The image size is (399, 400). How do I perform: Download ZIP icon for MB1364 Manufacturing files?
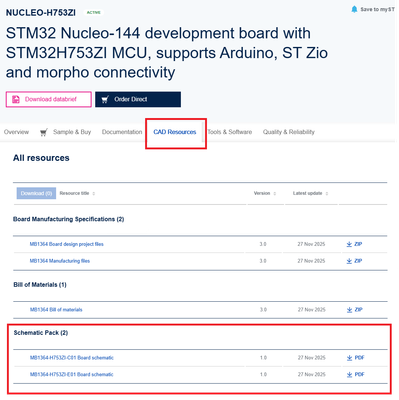pyautogui.click(x=349, y=261)
